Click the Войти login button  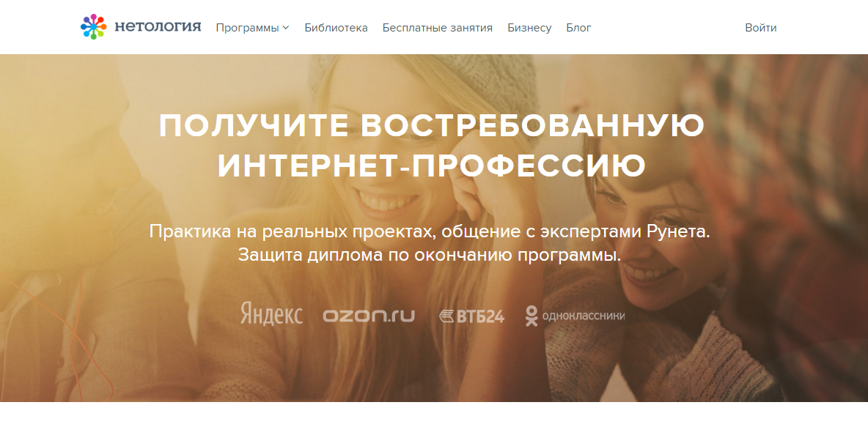[x=761, y=28]
